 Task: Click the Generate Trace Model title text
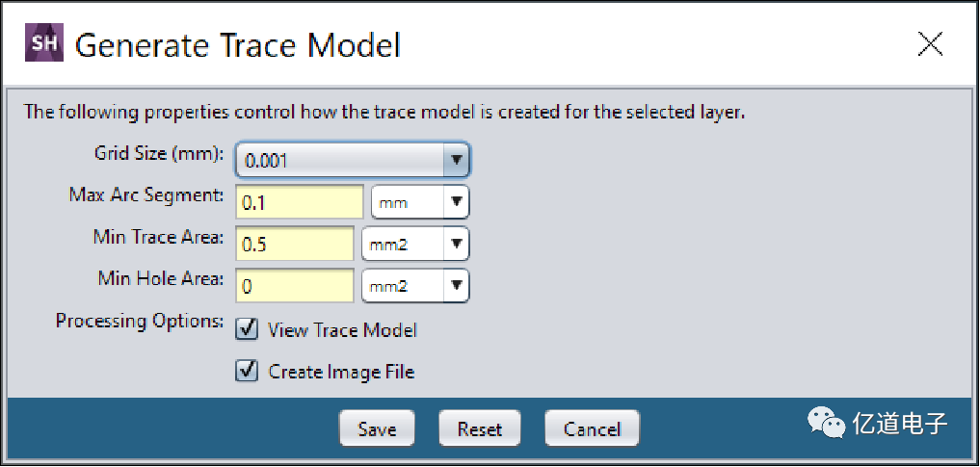click(x=237, y=44)
